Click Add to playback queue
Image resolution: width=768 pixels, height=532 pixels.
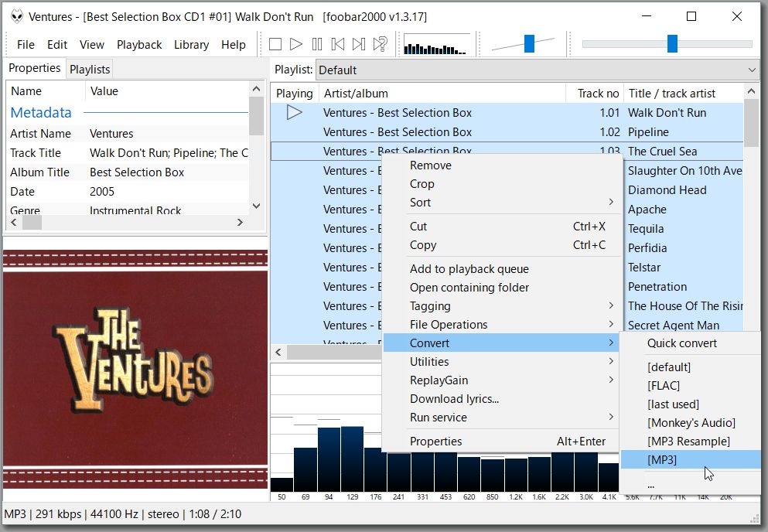pyautogui.click(x=500, y=269)
